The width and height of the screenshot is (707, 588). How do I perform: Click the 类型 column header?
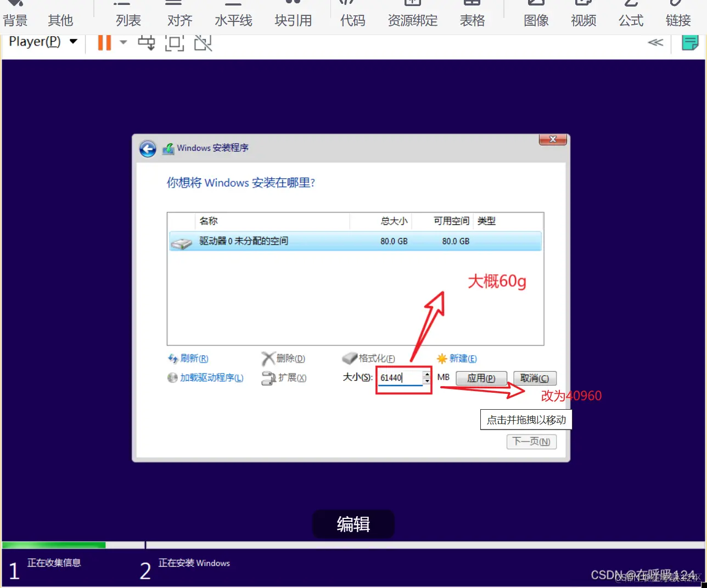486,221
